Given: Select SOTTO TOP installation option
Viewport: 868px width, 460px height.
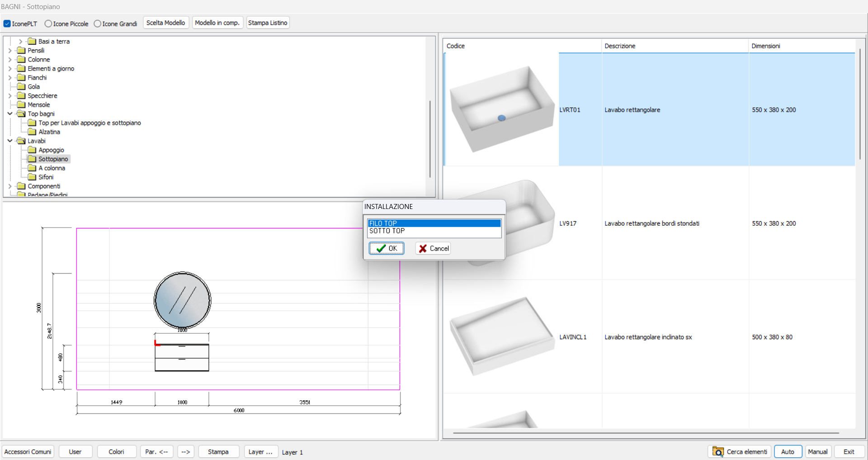Looking at the screenshot, I should 434,231.
